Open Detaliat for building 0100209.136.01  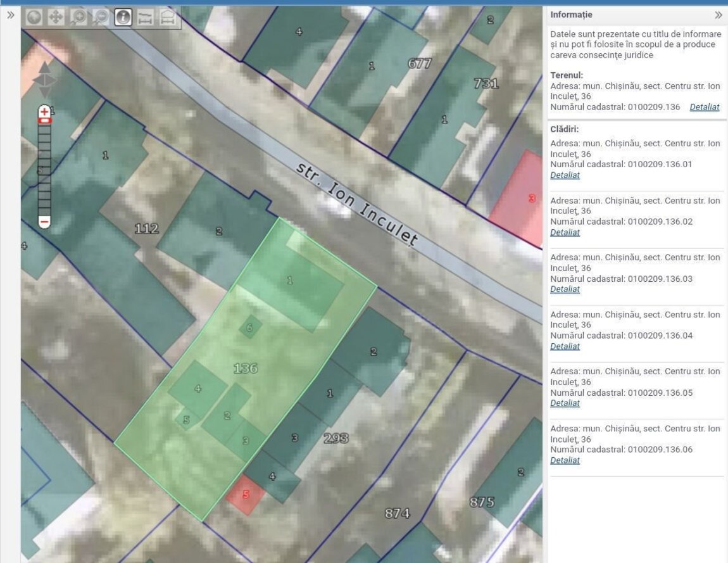(565, 175)
